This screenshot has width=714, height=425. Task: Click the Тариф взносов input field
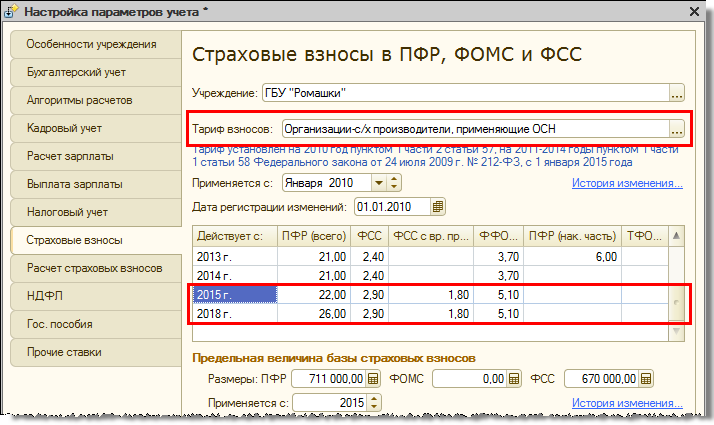click(475, 129)
